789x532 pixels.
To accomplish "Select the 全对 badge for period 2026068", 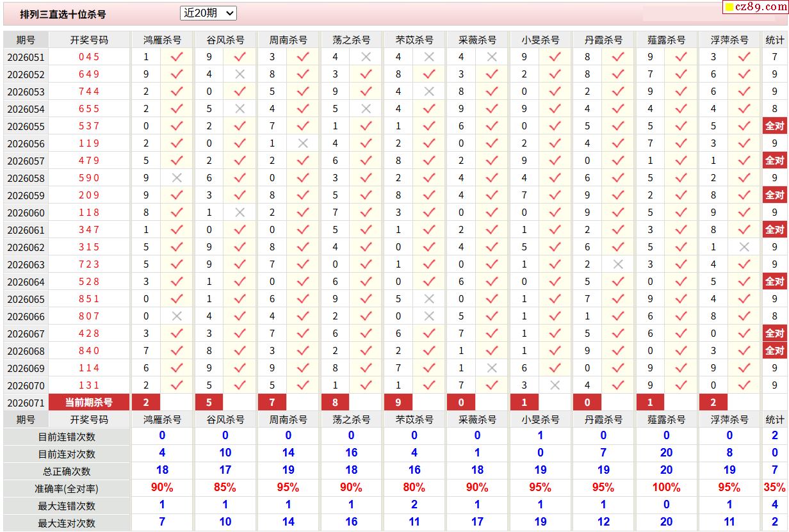I will (774, 351).
